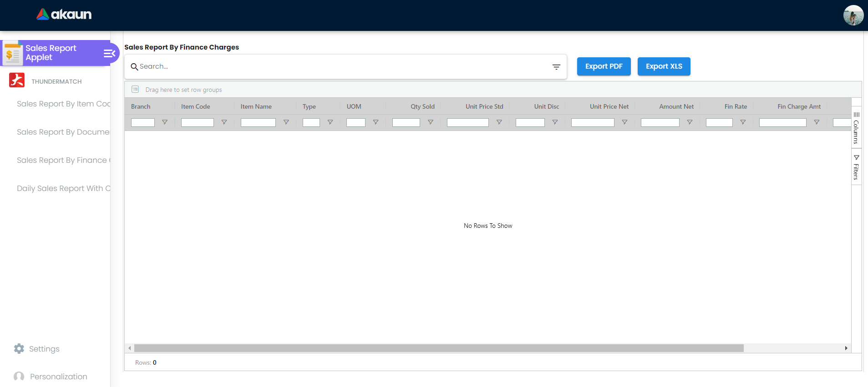The width and height of the screenshot is (868, 387).
Task: Open Fin Charge Amt filter icon
Action: coord(817,122)
